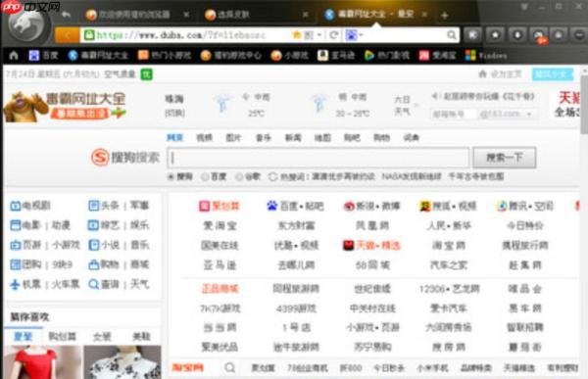The width and height of the screenshot is (588, 379).
Task: Select the 新闻 search tab
Action: [293, 137]
